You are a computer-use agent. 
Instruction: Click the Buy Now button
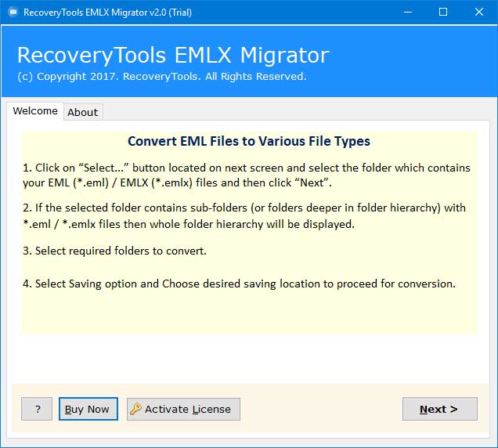(x=88, y=409)
